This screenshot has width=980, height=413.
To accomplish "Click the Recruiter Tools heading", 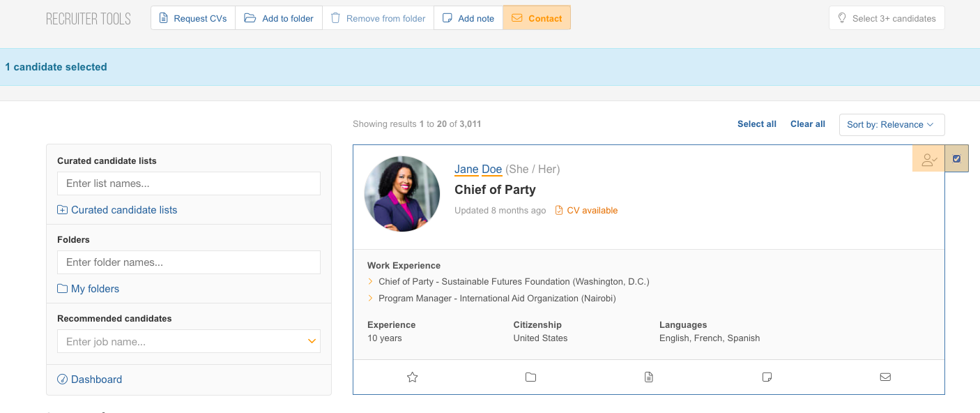I will coord(89,19).
